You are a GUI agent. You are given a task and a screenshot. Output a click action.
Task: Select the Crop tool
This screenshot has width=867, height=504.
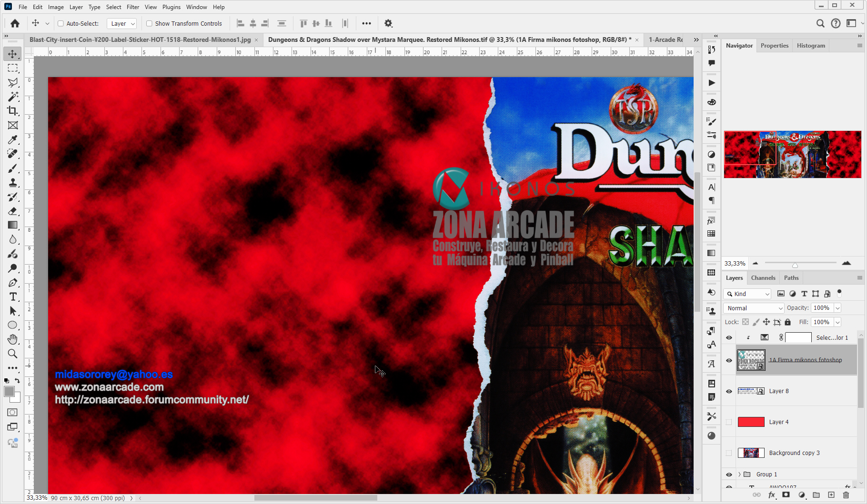[x=12, y=111]
